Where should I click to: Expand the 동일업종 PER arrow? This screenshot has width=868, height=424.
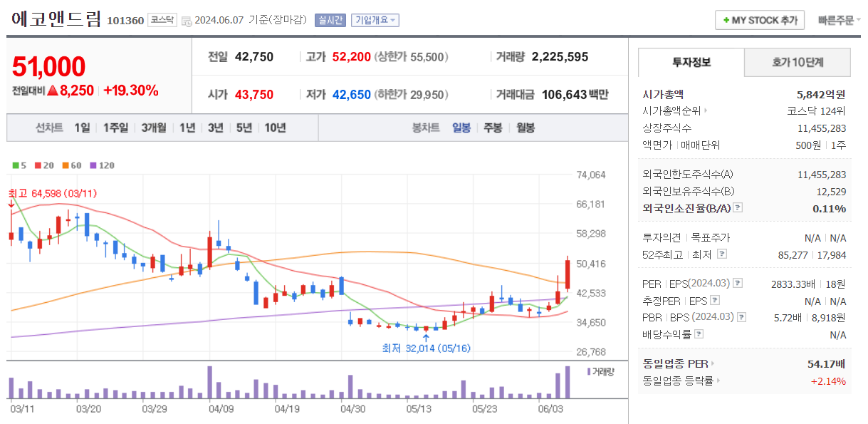click(712, 362)
